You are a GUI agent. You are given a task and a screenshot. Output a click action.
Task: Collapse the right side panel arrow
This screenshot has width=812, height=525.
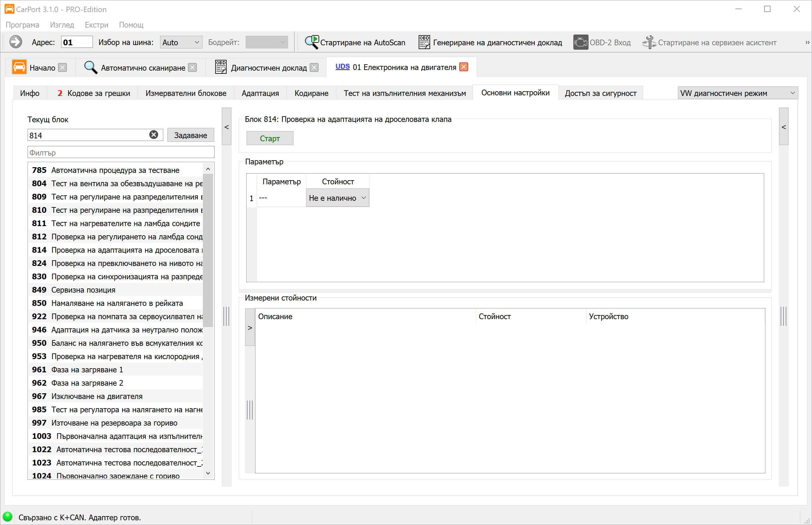(x=783, y=127)
